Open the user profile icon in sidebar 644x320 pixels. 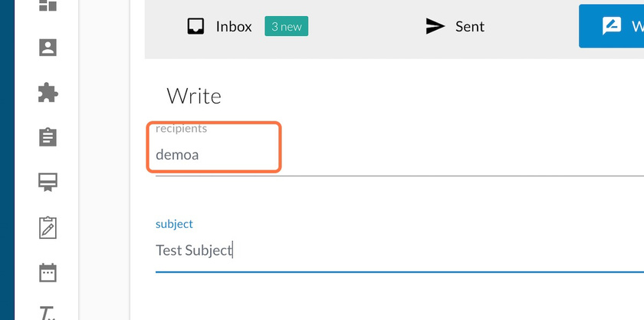(48, 48)
